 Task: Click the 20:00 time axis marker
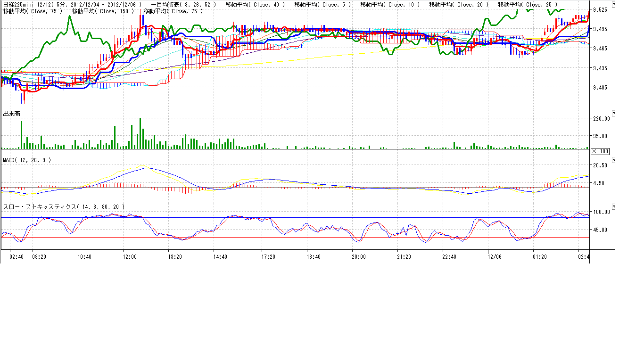click(x=359, y=257)
